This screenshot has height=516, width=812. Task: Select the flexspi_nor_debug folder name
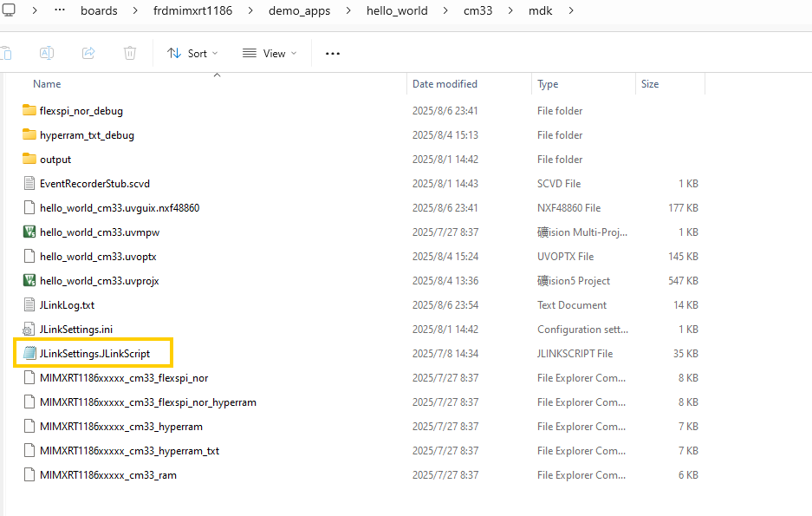pyautogui.click(x=81, y=111)
